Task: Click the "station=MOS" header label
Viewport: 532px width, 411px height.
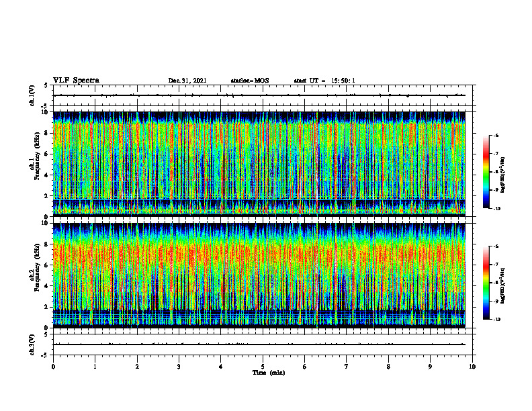Action: (250, 81)
